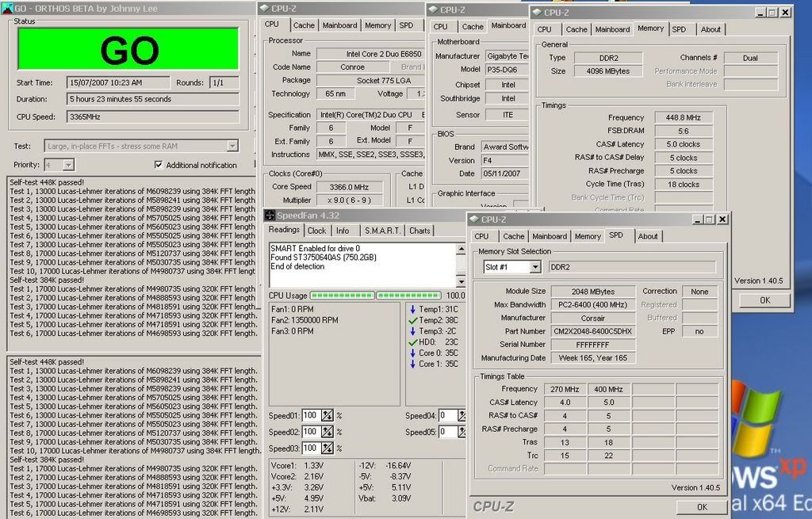Viewport: 812px width, 519px height.
Task: Click the second CPU Usage bar
Action: [x=408, y=296]
